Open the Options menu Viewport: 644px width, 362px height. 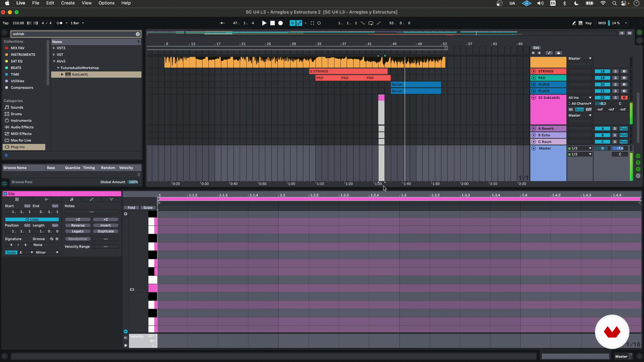pyautogui.click(x=106, y=3)
